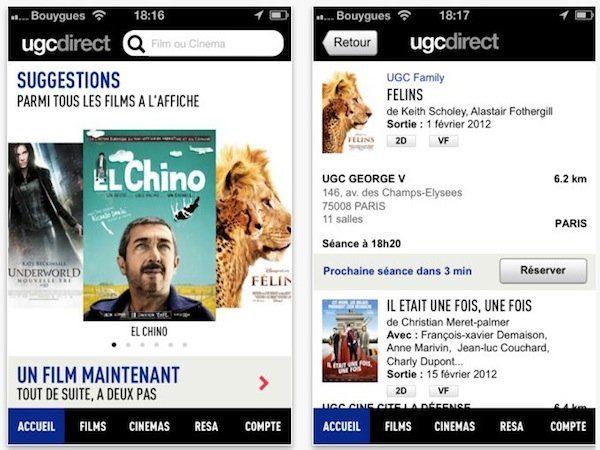Select the VF badge under Felins
Viewport: 600px width, 450px height.
click(443, 141)
